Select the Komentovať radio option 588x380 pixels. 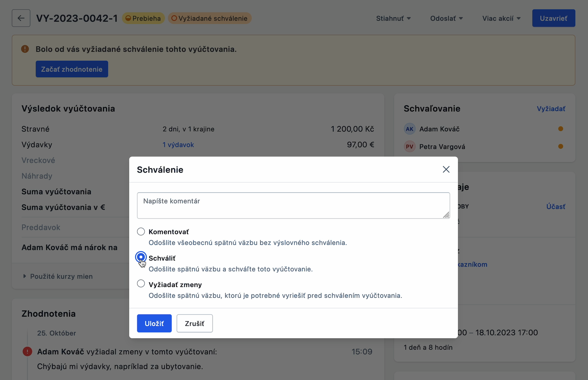click(x=141, y=232)
